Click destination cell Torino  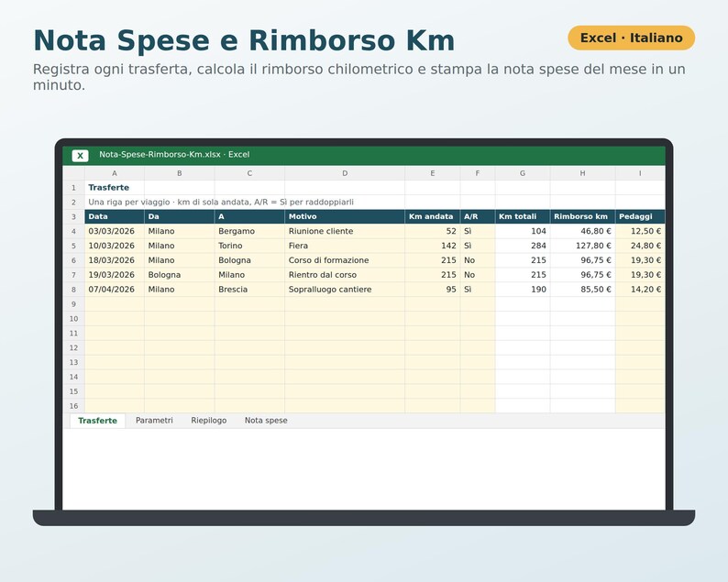[249, 246]
